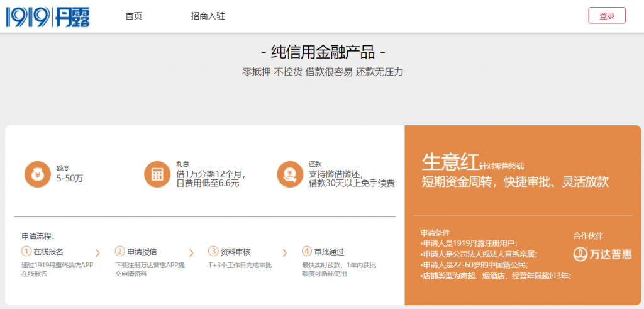Click the 申请授信 step title
The width and height of the screenshot is (644, 309).
[142, 252]
